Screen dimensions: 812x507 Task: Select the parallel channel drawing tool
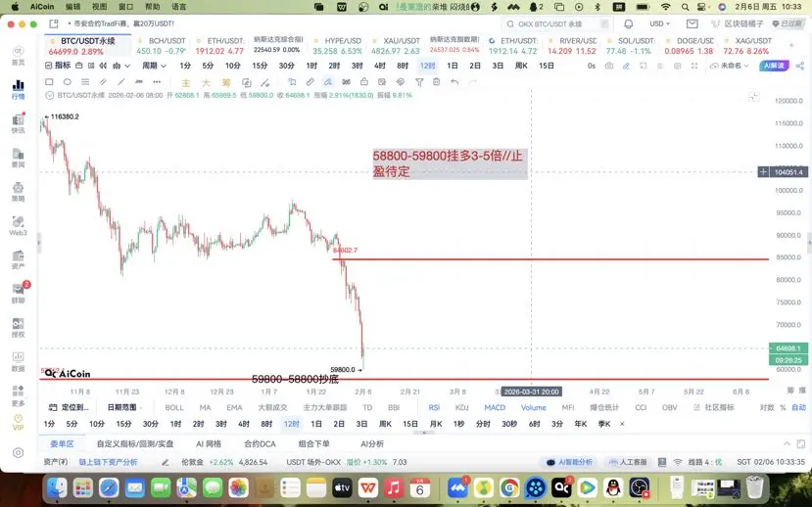point(103,82)
